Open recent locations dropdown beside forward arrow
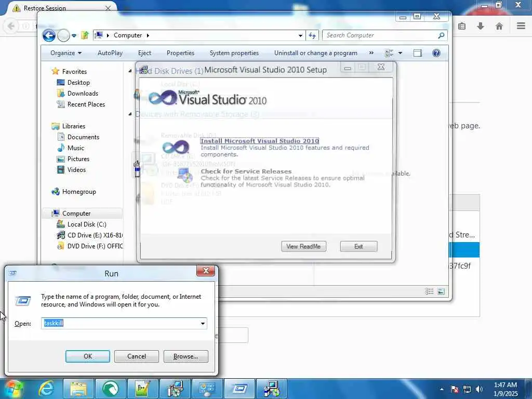Viewport: 532px width, 399px height. [74, 35]
